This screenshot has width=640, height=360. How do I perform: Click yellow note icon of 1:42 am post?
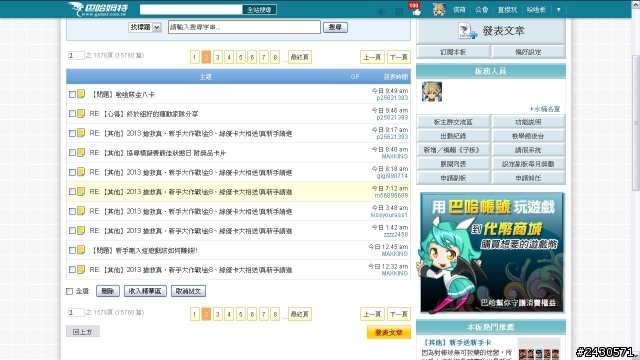(x=81, y=230)
